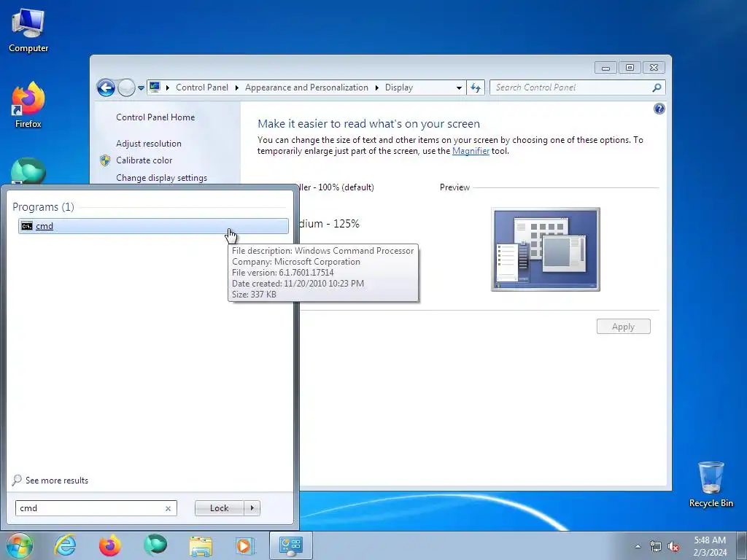The height and width of the screenshot is (560, 747).
Task: Open the Recycle Bin on desktop
Action: pos(711,484)
